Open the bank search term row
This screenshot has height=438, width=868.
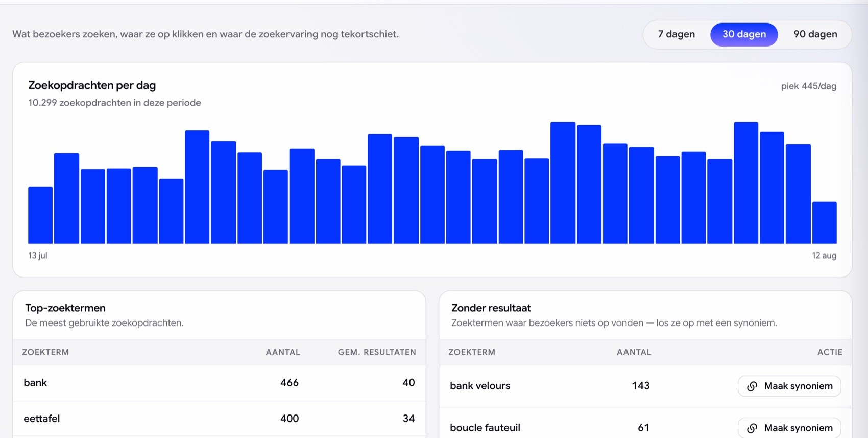click(x=219, y=383)
